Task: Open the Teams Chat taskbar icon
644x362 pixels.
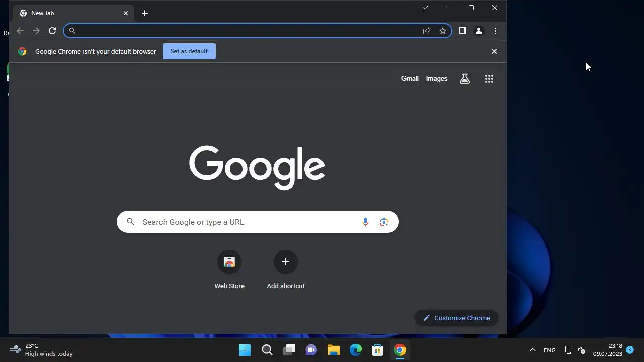Action: click(311, 350)
